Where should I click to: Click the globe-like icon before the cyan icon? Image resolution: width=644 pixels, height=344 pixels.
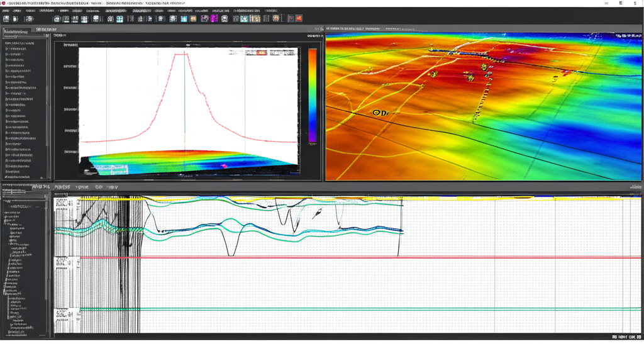coord(173,19)
